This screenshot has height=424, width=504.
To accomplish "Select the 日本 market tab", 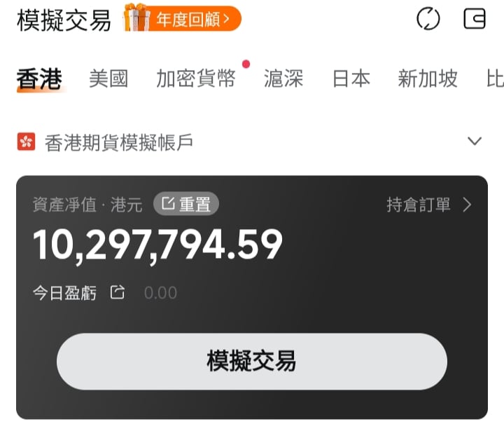I will (351, 78).
